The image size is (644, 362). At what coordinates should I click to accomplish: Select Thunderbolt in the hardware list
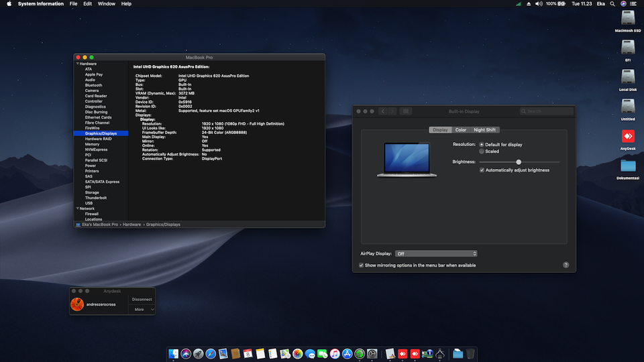click(x=95, y=198)
